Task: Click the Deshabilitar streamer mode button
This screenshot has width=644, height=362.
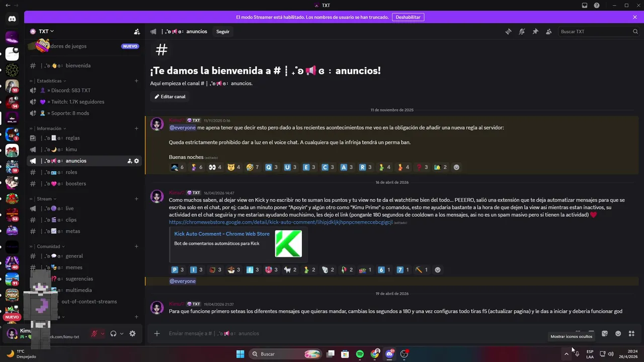Action: [x=408, y=17]
